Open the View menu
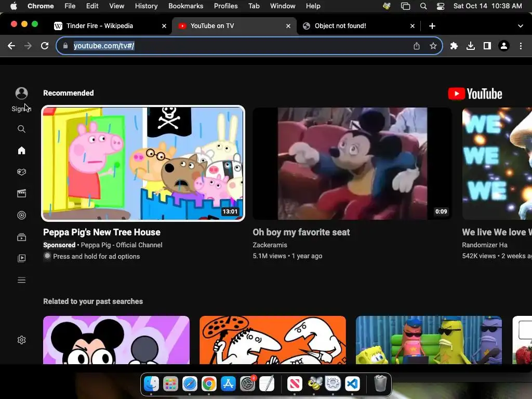Image resolution: width=532 pixels, height=399 pixels. tap(117, 6)
